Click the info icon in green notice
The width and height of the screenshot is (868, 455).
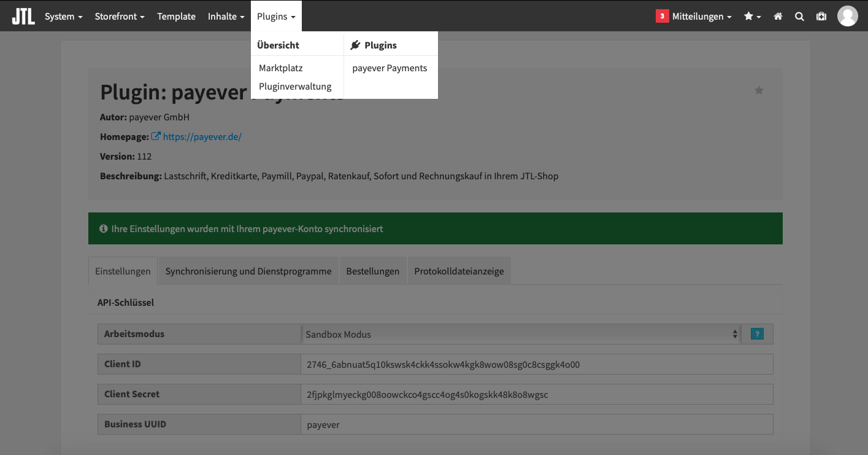pos(103,228)
